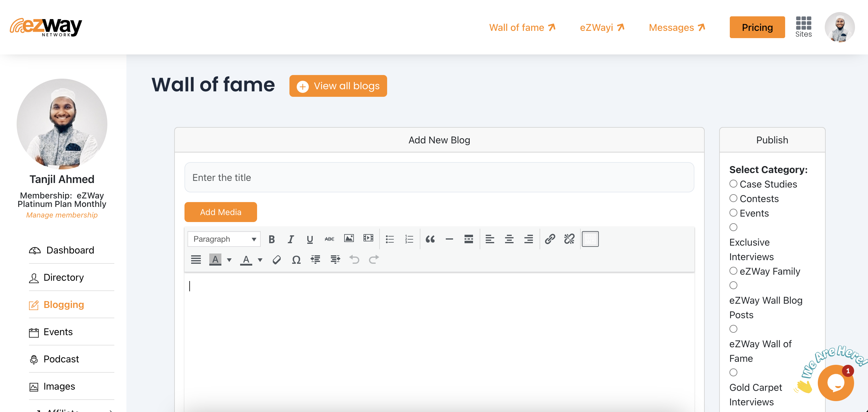Select eZWay Family category option
868x412 pixels.
[x=733, y=271]
